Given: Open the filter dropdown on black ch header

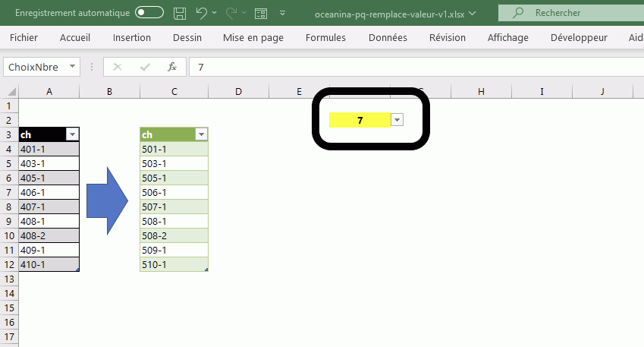Looking at the screenshot, I should 72,134.
